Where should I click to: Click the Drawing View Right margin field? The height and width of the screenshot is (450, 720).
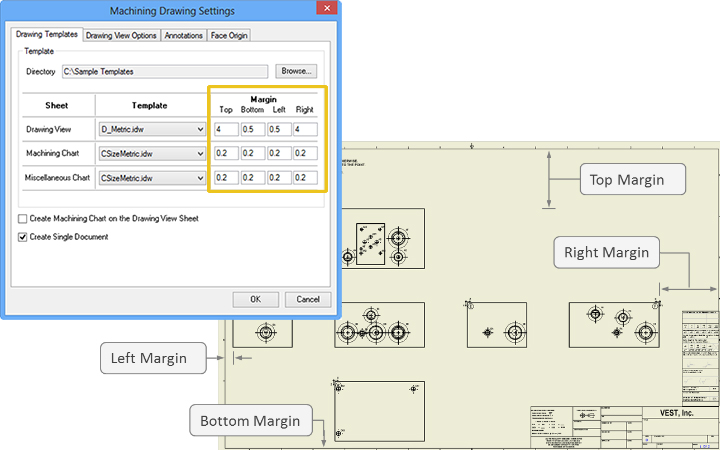pos(305,129)
